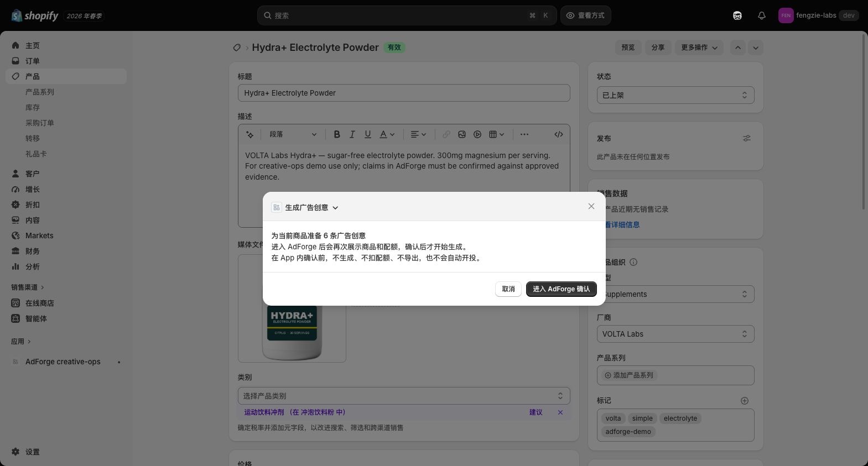Click the search bar
This screenshot has width=868, height=466.
407,15
